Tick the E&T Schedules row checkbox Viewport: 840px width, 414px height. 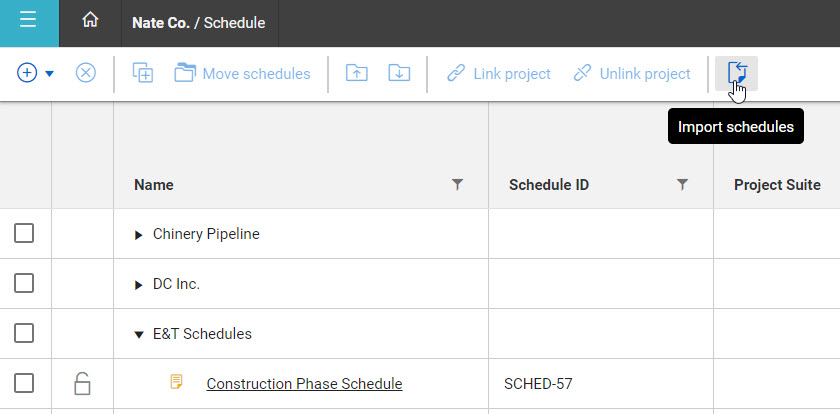tap(24, 334)
